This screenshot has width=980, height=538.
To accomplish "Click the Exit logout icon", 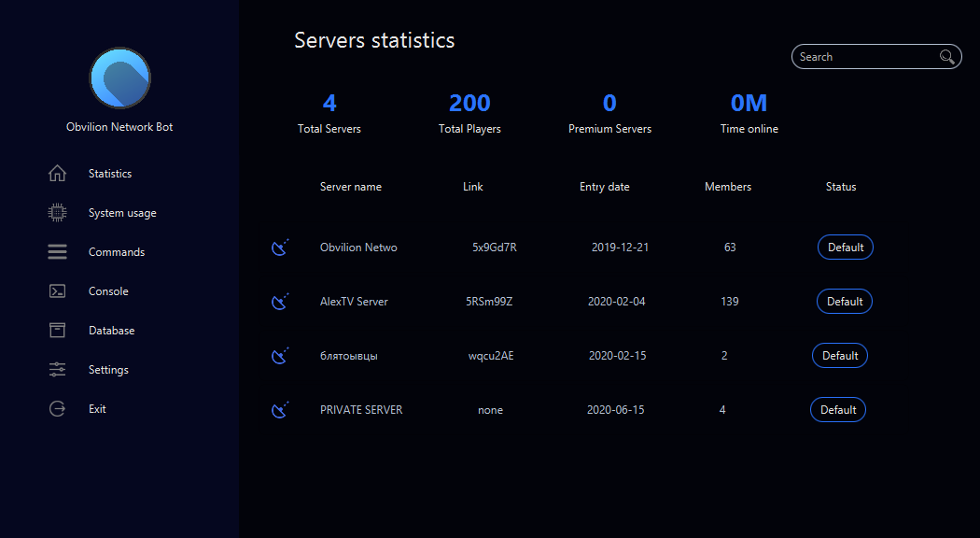I will pyautogui.click(x=58, y=408).
